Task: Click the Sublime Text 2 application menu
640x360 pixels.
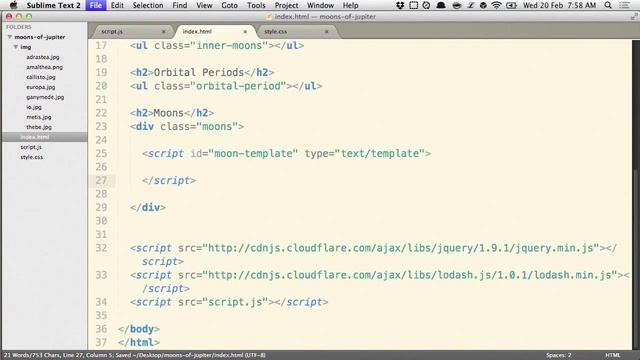Action: click(x=53, y=5)
